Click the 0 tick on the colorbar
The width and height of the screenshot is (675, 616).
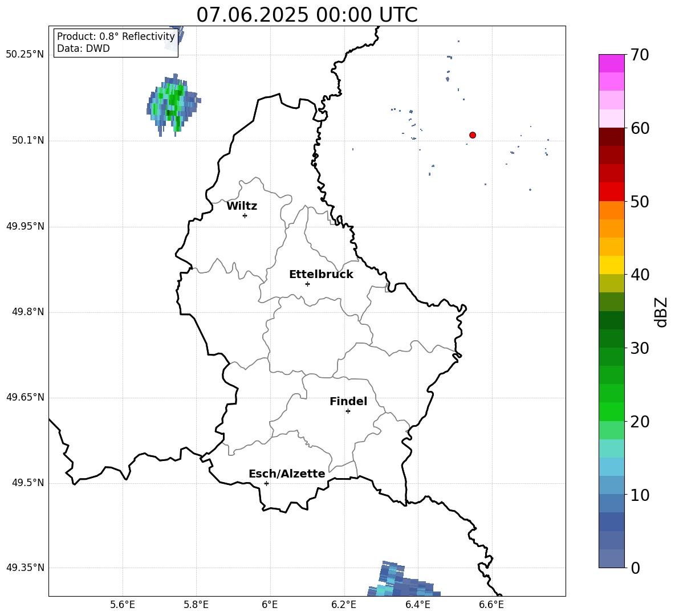tap(635, 568)
